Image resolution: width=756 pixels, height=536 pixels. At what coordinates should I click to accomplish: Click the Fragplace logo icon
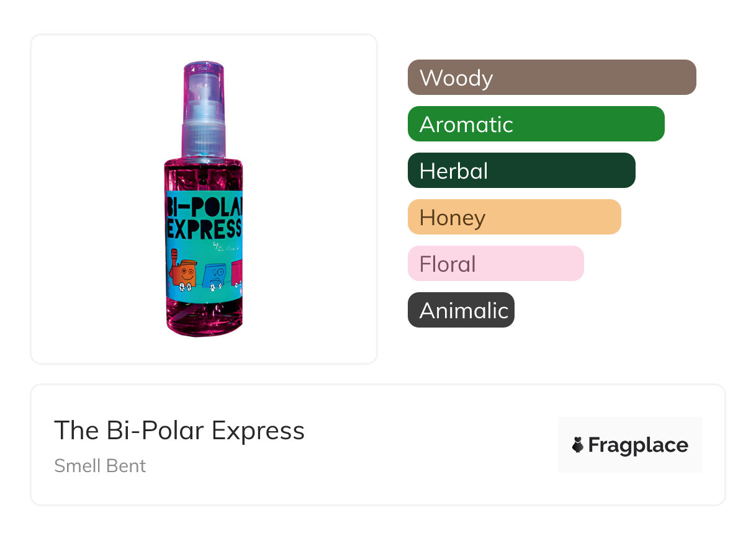pyautogui.click(x=578, y=445)
